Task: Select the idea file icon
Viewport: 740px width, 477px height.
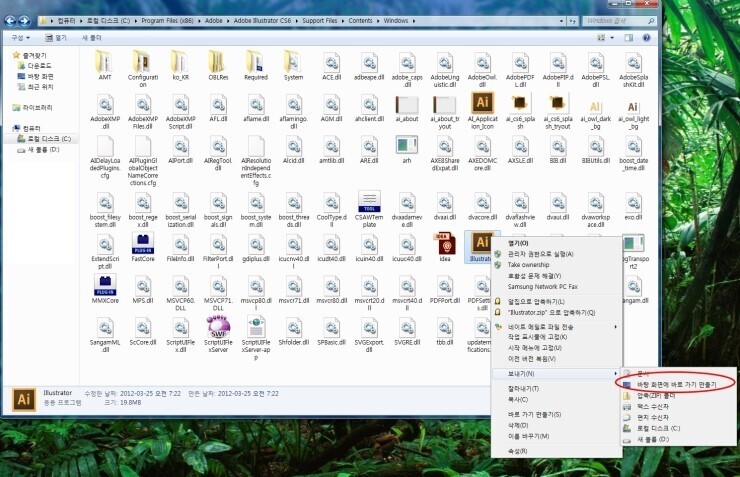Action: pos(445,245)
